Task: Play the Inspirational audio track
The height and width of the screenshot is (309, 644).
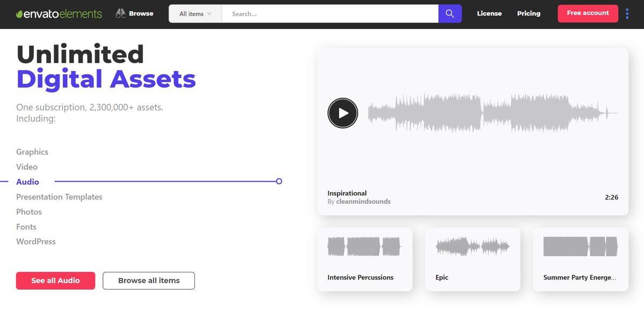Action: coord(342,113)
